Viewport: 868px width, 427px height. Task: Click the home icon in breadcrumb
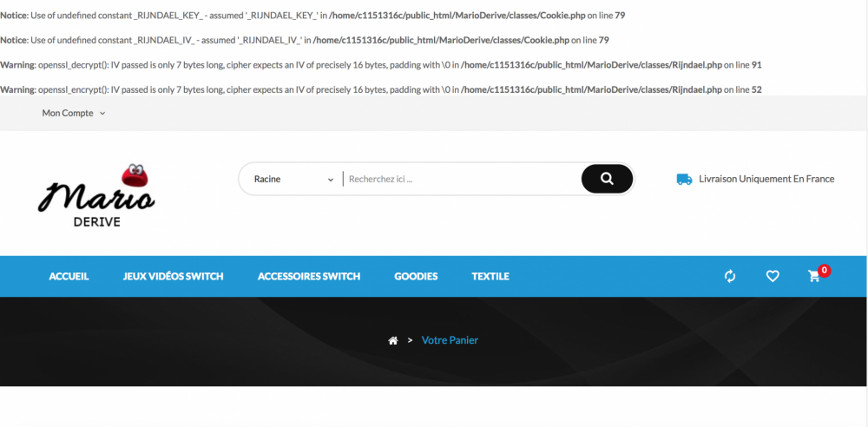point(393,340)
